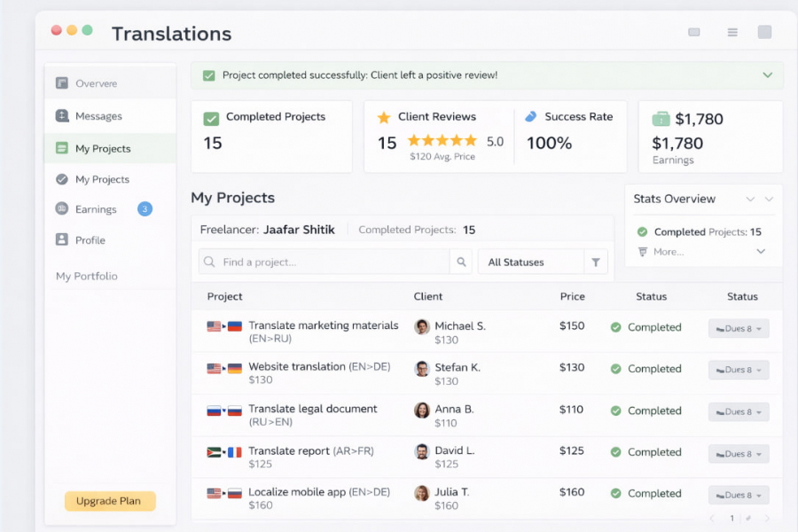
Task: Click the filter funnel icon
Action: pyautogui.click(x=596, y=262)
